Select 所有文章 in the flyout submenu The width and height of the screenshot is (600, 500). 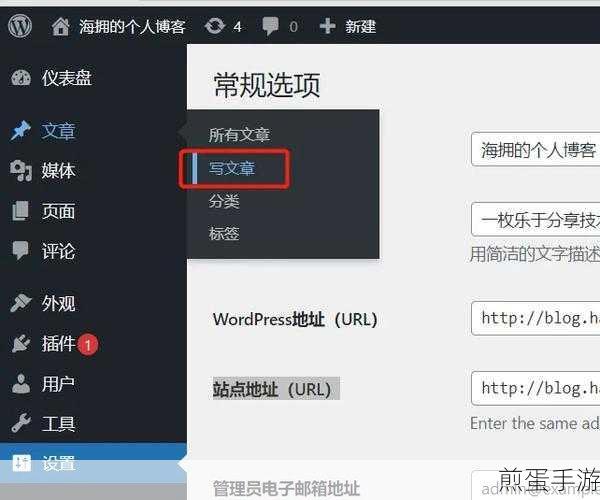[x=239, y=135]
